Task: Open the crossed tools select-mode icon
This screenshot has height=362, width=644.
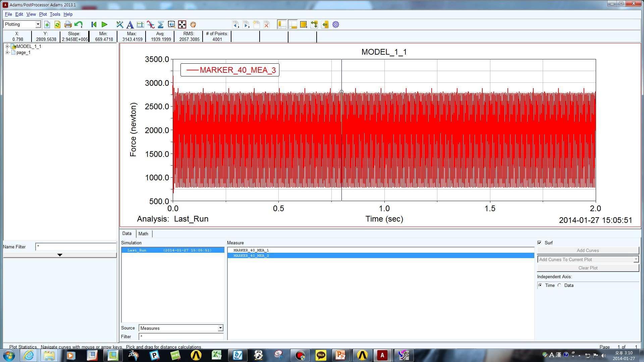Action: point(120,24)
